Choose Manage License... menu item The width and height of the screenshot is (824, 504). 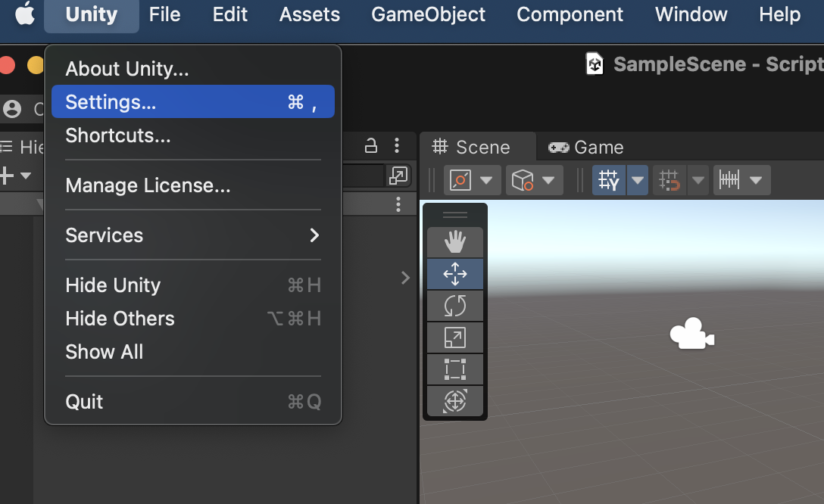coord(193,185)
